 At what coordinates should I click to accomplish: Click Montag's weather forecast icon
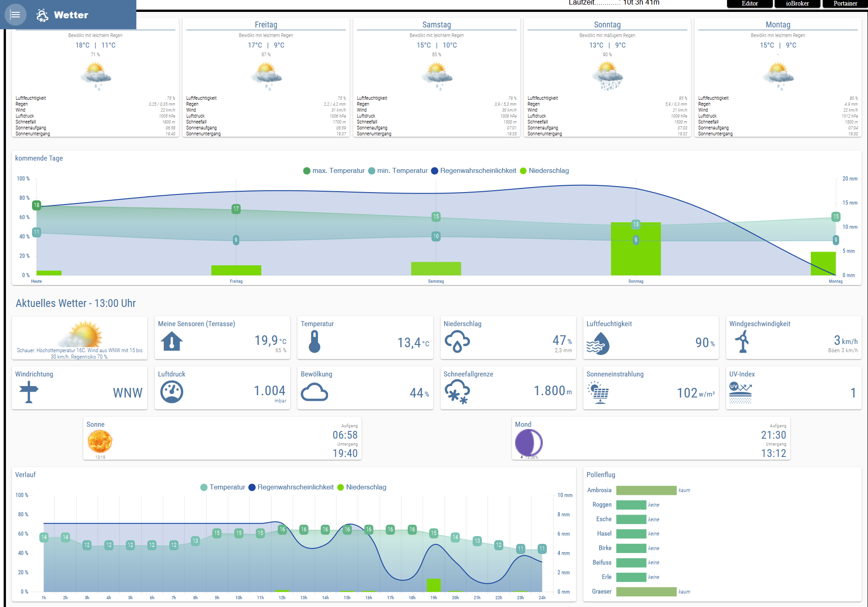[x=778, y=76]
